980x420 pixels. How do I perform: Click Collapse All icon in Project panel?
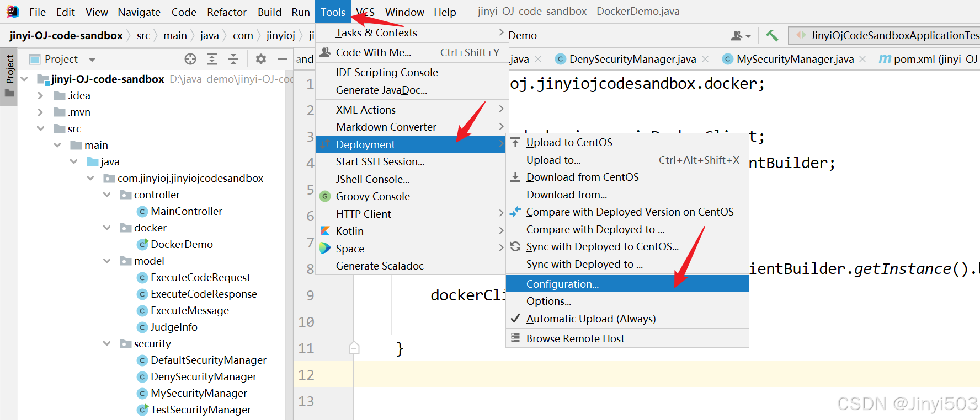[x=233, y=59]
